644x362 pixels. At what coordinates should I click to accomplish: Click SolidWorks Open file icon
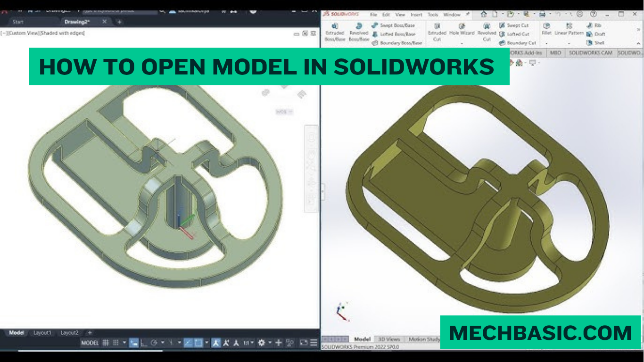[x=510, y=14]
